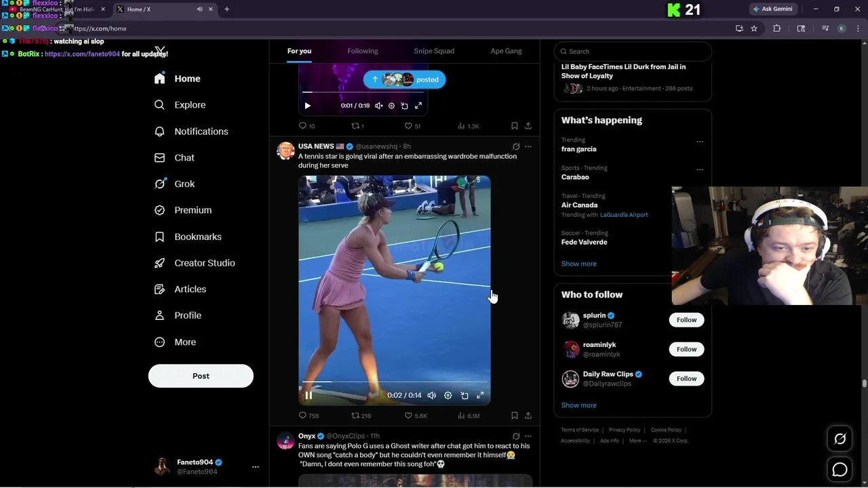Bookmark the top post

(514, 126)
